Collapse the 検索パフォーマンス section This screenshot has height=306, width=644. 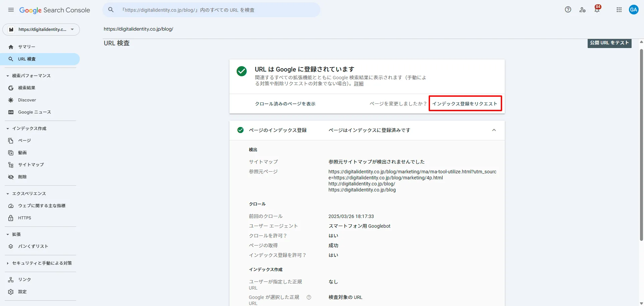point(7,76)
